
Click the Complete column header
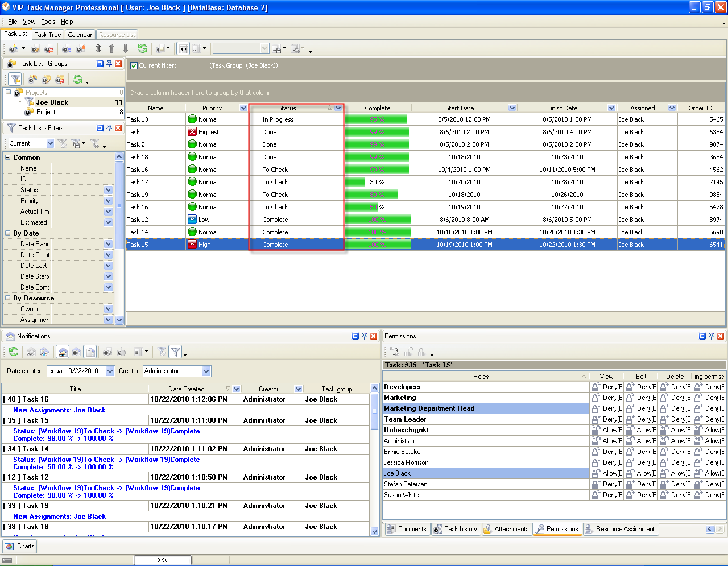click(x=377, y=108)
